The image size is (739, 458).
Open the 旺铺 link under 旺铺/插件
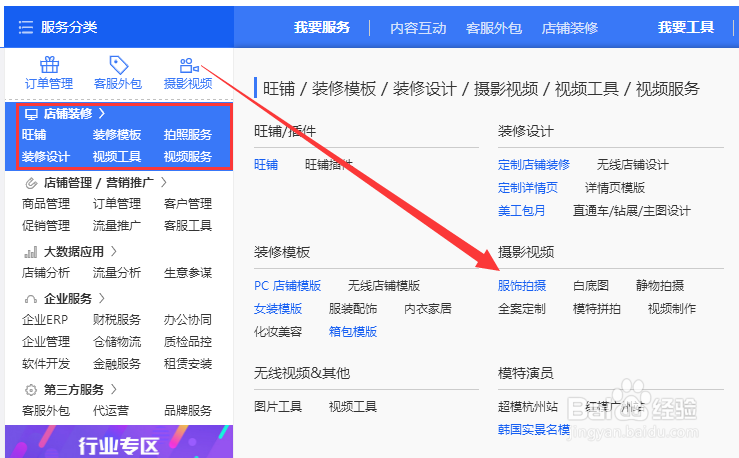tap(266, 165)
